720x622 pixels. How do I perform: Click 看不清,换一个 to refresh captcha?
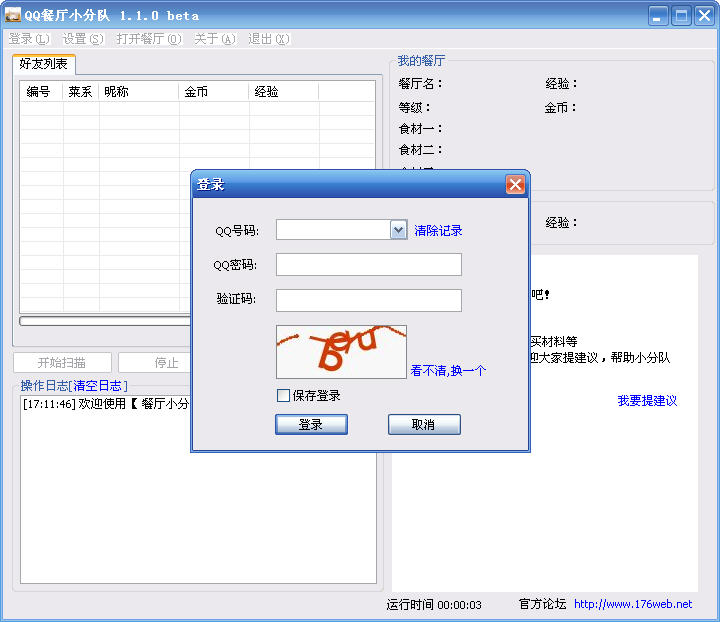pyautogui.click(x=448, y=370)
